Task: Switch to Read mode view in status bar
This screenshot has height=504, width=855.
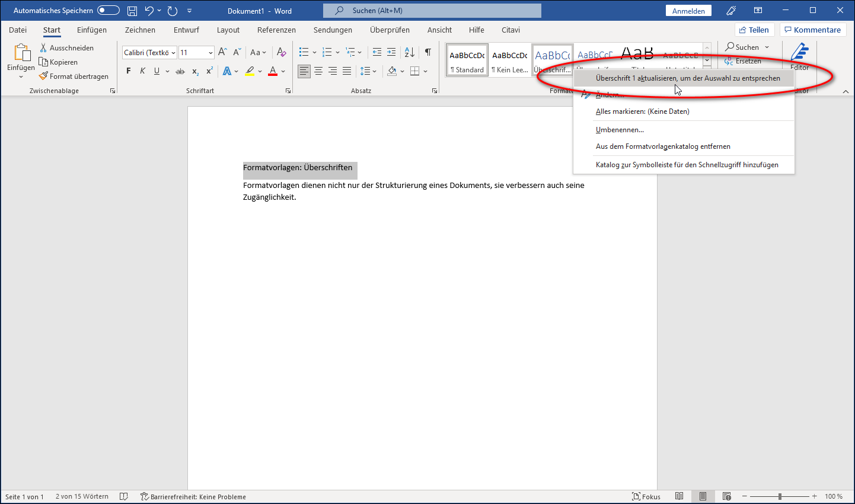Action: (x=679, y=496)
